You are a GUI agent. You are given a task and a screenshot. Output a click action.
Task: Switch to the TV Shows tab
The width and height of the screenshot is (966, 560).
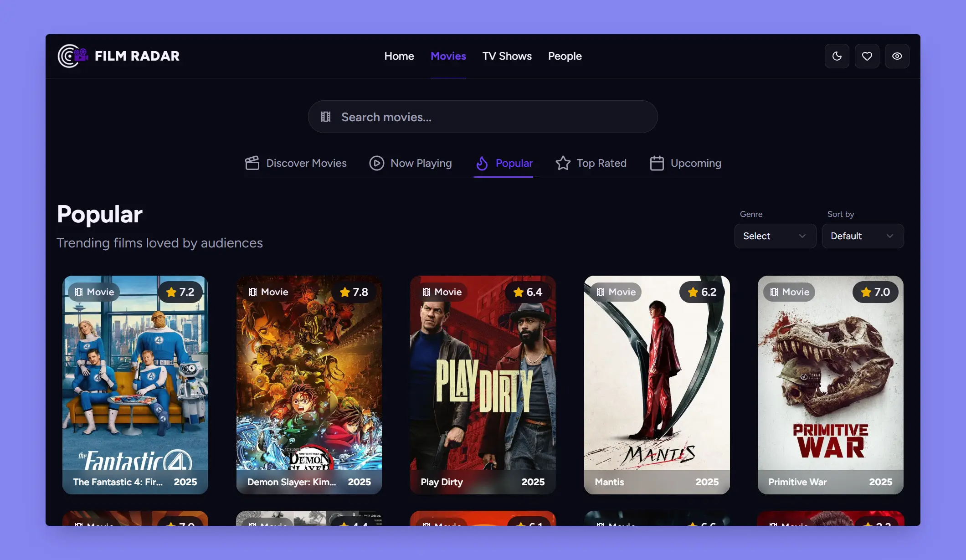tap(507, 56)
